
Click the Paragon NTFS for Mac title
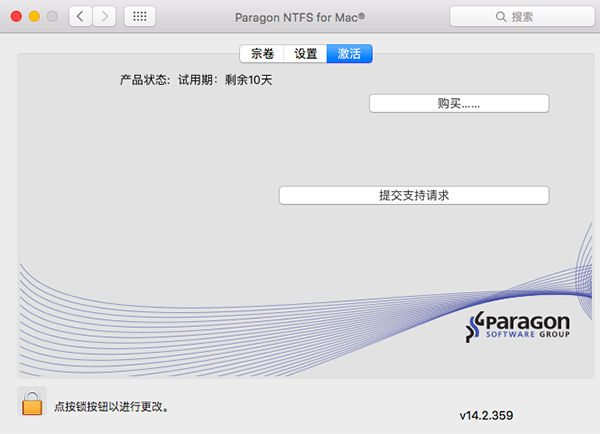300,17
